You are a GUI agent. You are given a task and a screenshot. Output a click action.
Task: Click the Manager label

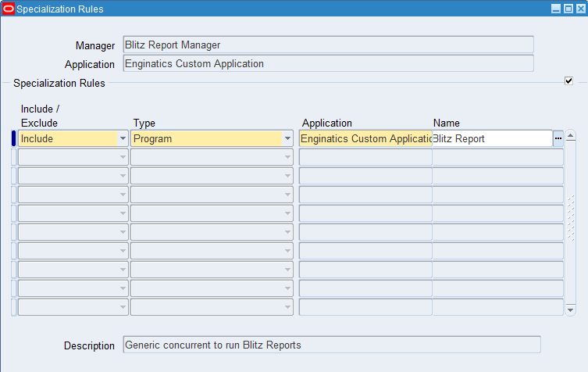(x=94, y=46)
